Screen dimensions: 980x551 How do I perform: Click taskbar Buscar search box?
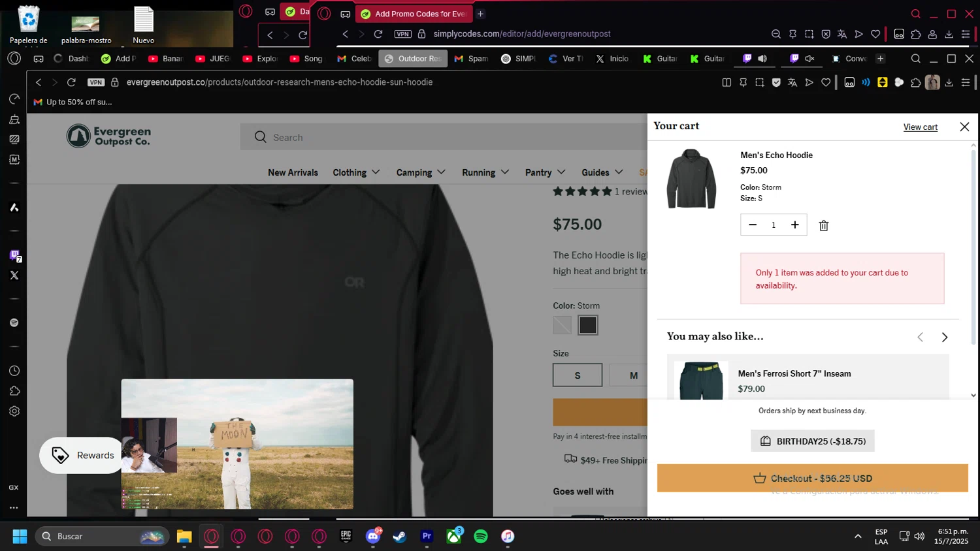[x=103, y=536]
